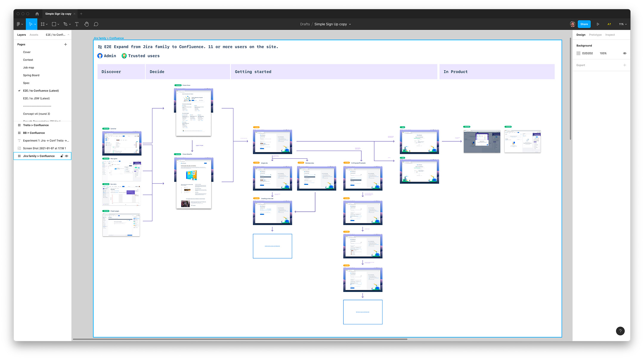644x359 pixels.
Task: Click frame icon of Jira family > Confluence layer
Action: [x=19, y=156]
